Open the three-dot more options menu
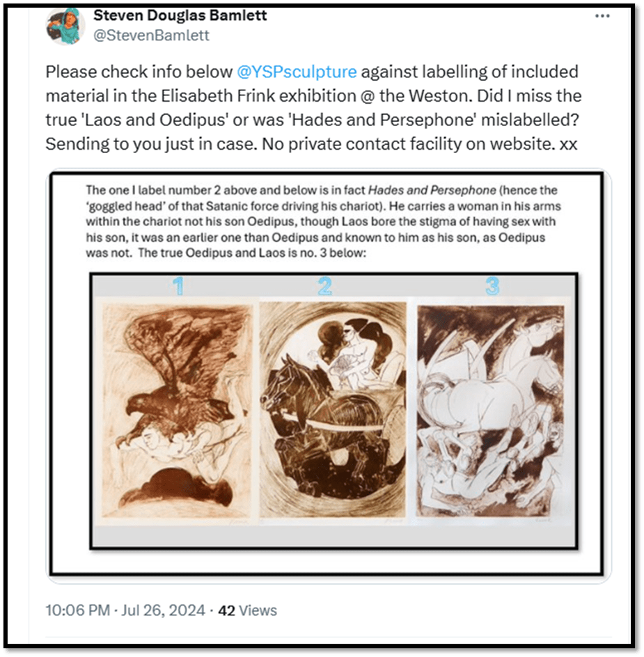Image resolution: width=644 pixels, height=657 pixels. tap(602, 16)
